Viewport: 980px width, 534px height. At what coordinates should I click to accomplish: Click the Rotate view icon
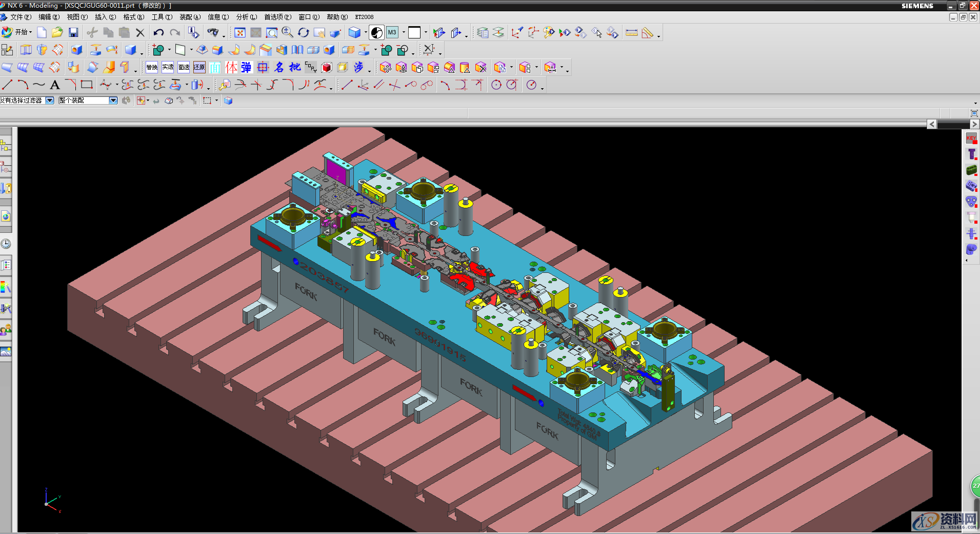coord(304,33)
